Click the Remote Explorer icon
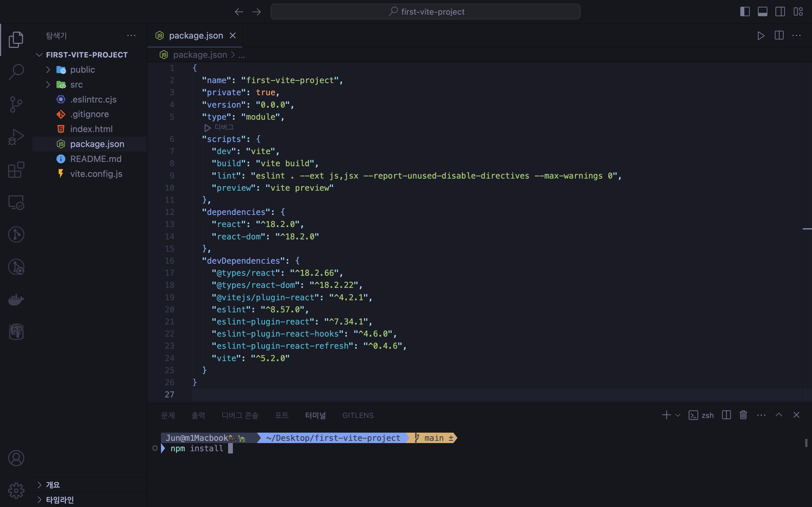The height and width of the screenshot is (507, 812). pyautogui.click(x=16, y=202)
